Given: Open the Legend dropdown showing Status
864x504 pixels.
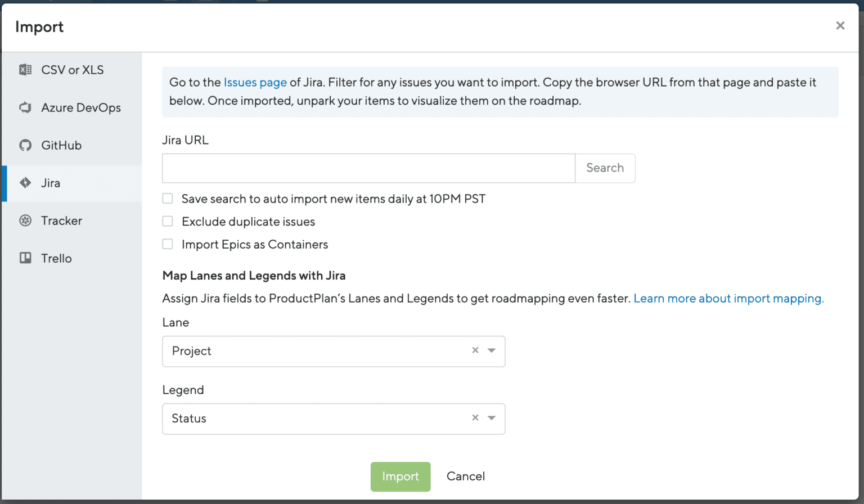Looking at the screenshot, I should point(315,418).
